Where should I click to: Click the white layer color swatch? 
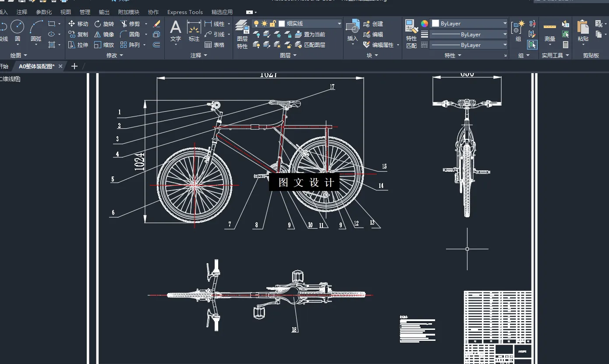[282, 24]
